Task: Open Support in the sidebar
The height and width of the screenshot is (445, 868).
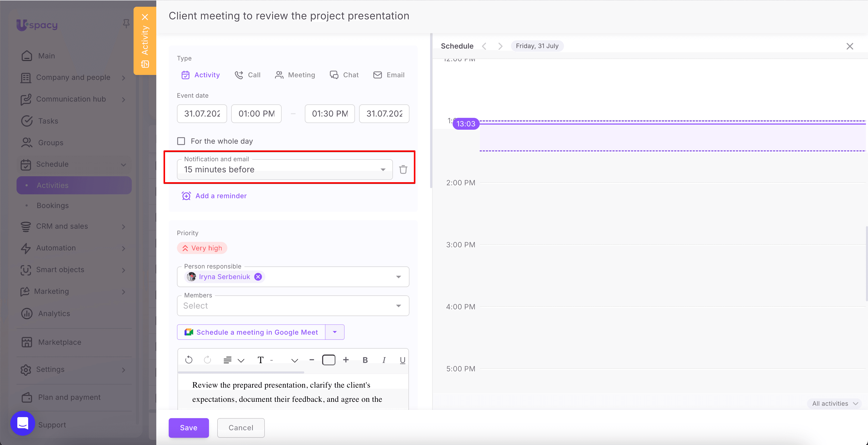Action: pos(52,425)
